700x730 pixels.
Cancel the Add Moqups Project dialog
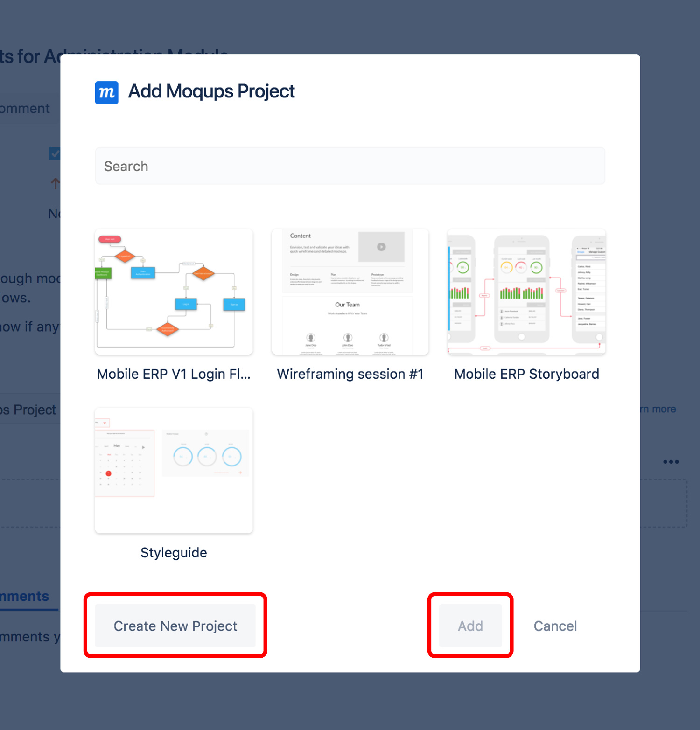click(x=555, y=626)
